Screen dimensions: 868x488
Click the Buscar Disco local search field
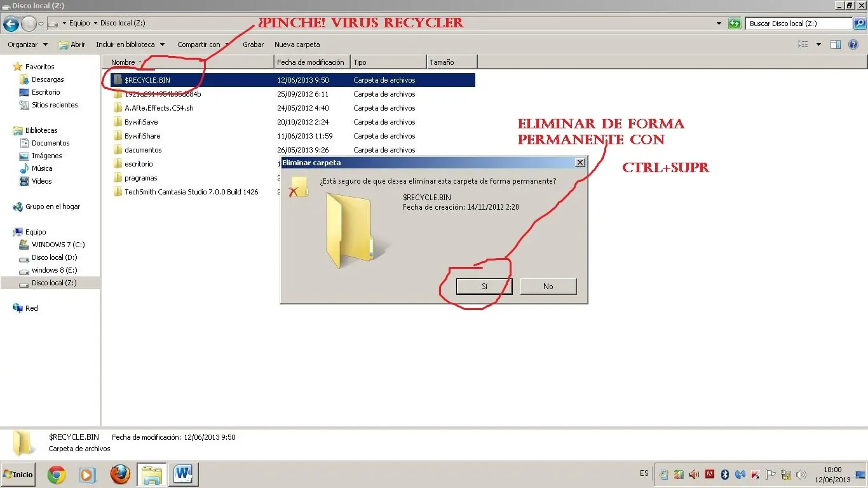point(799,24)
